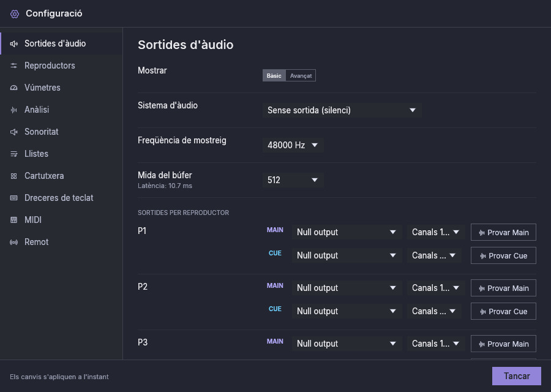Screen dimensions: 551x392
Task: Click the Sonoritat speaker icon
Action: (13, 132)
